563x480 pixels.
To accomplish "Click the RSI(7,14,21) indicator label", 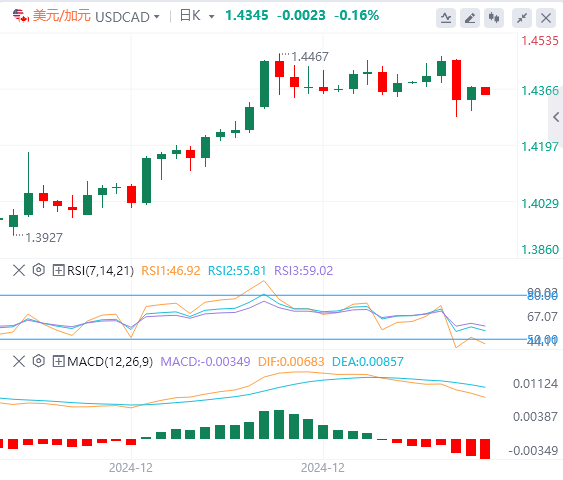I will (101, 270).
